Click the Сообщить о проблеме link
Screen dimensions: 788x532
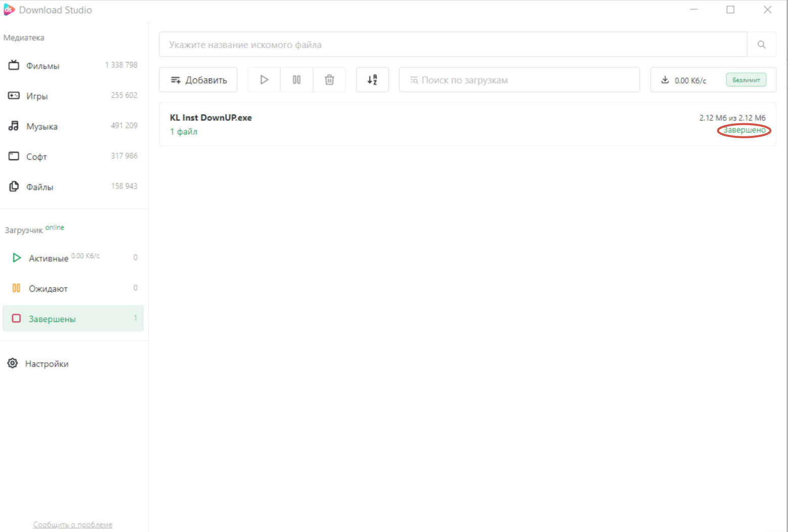(73, 524)
